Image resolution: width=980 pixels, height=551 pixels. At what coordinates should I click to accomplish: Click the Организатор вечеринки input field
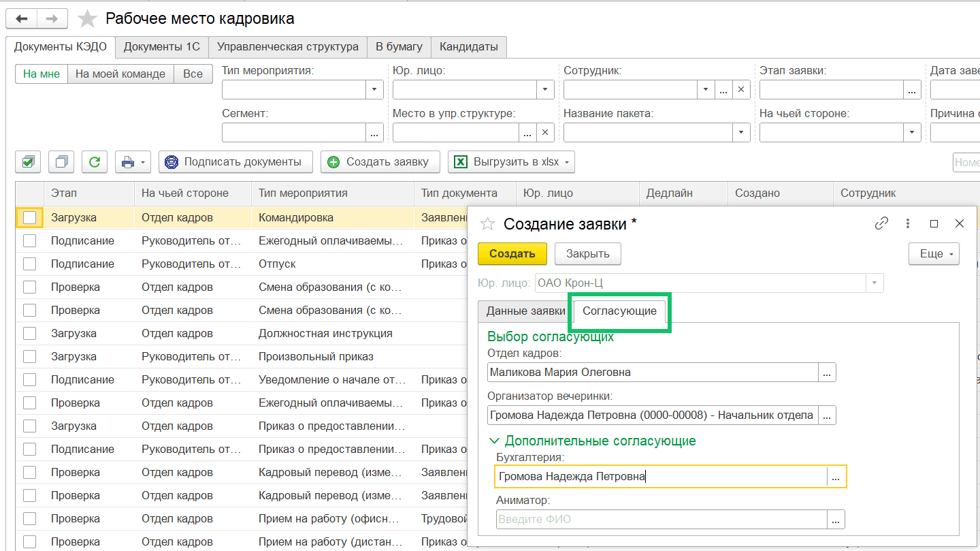click(653, 415)
